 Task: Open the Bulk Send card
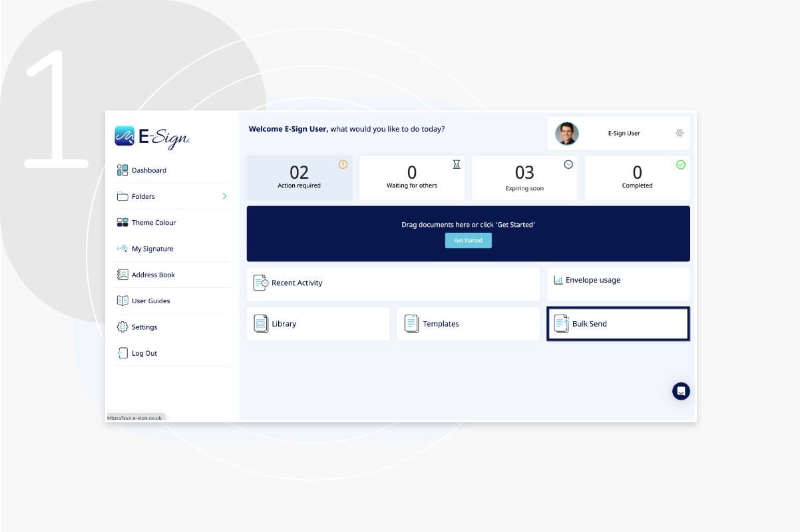click(618, 324)
